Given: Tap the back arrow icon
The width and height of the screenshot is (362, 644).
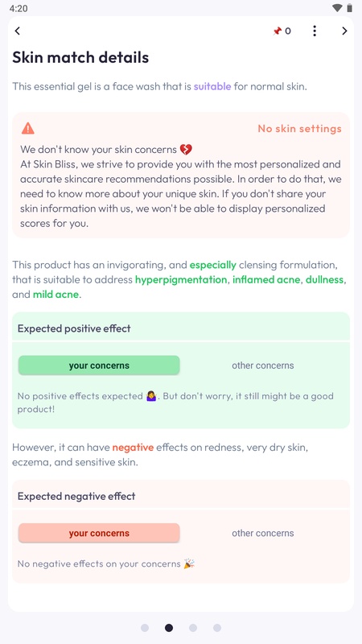Looking at the screenshot, I should click(17, 31).
